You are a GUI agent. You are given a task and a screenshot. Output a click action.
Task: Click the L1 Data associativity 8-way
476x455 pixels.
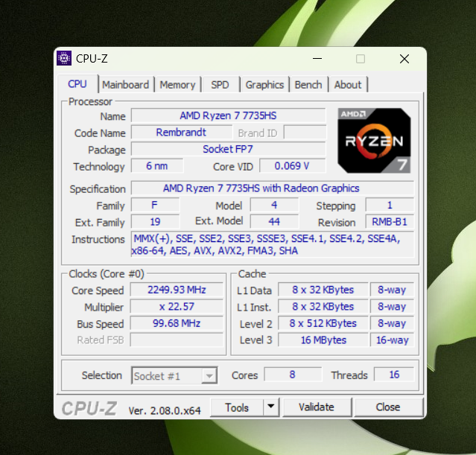coord(393,290)
